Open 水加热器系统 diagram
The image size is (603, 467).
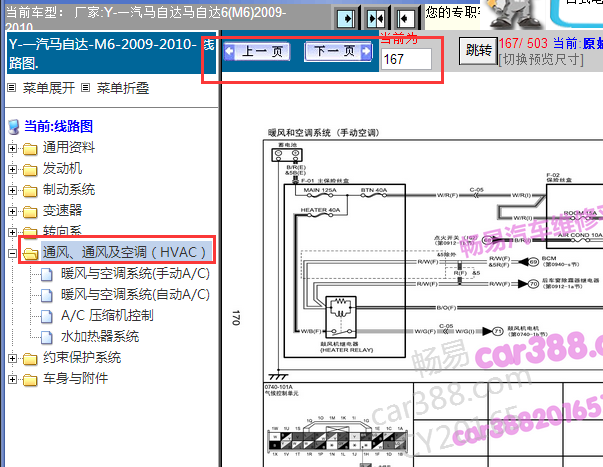[100, 337]
